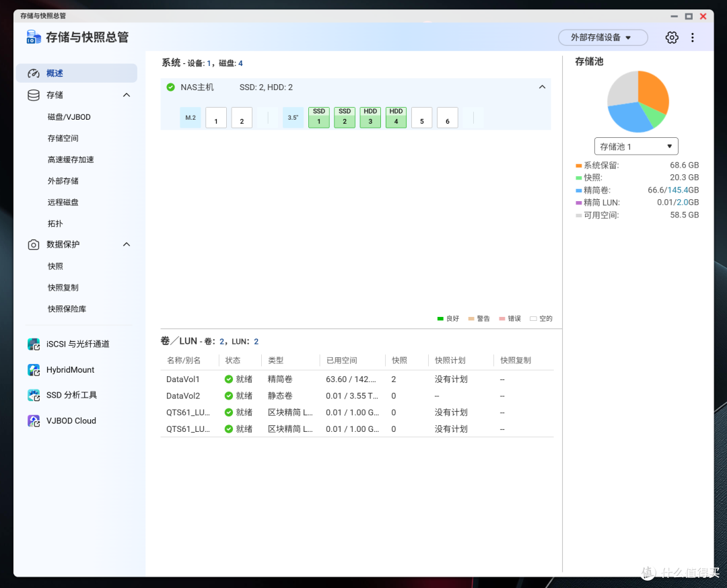Screen dimensions: 727x588
Task: Click the 145.4 thin volume capacity link
Action: coord(677,190)
